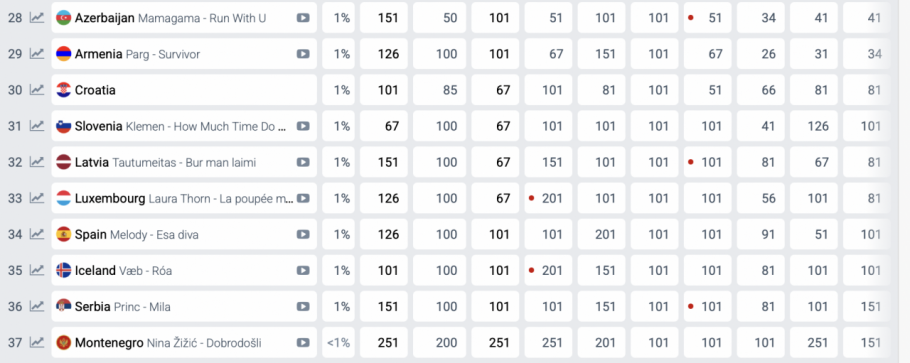
Task: Click Montenegro <1% winning chance cell
Action: 338,343
